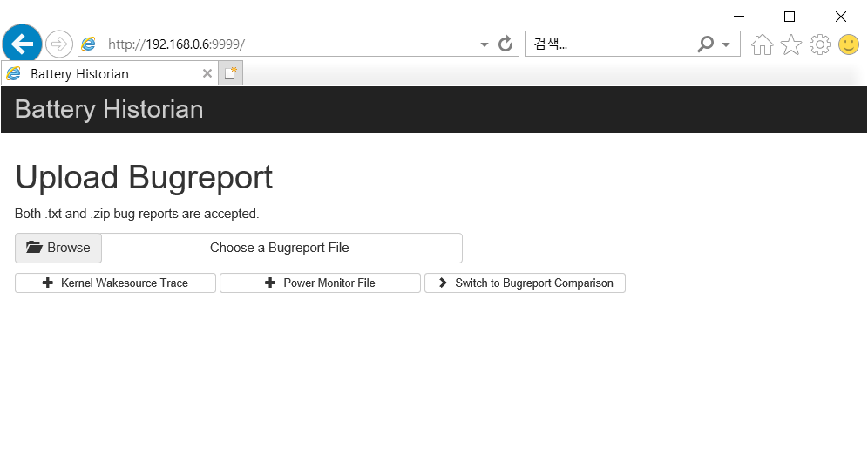
Task: Close the browser window
Action: [x=841, y=17]
